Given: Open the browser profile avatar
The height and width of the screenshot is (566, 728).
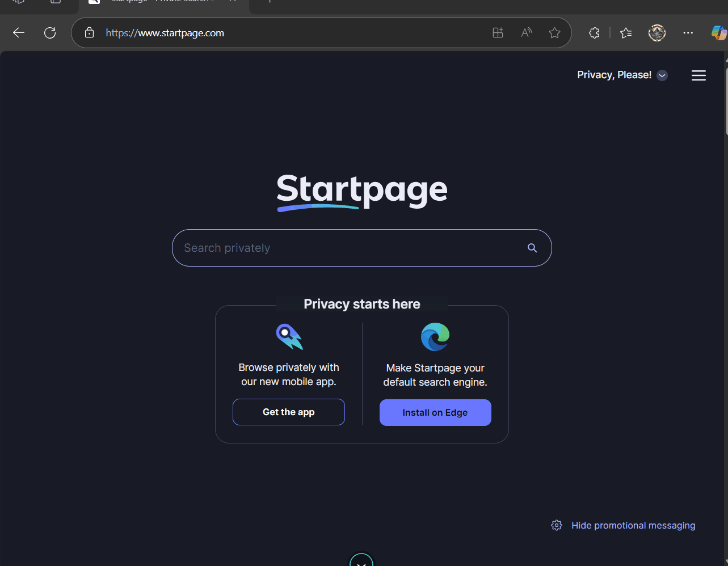Looking at the screenshot, I should click(x=657, y=33).
